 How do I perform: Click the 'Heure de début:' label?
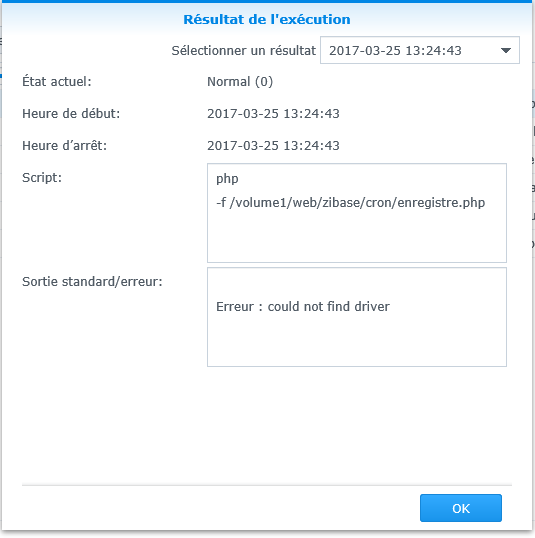(71, 114)
